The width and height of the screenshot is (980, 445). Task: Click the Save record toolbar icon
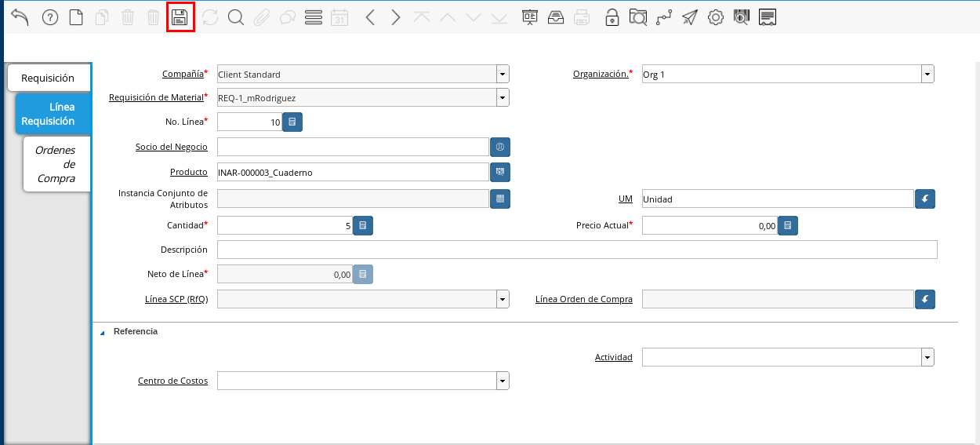click(180, 17)
